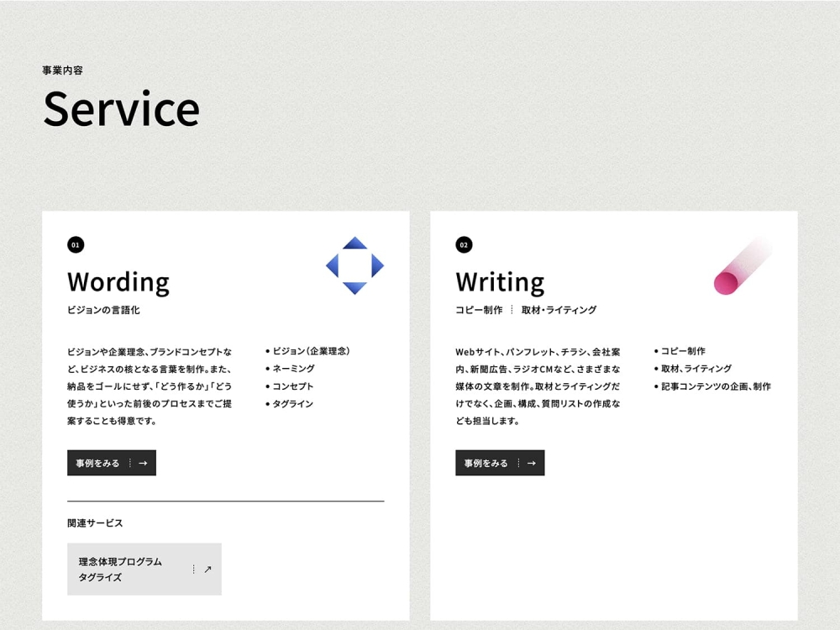Click the external-link arrow on 理念体現プログラム card

(x=207, y=570)
